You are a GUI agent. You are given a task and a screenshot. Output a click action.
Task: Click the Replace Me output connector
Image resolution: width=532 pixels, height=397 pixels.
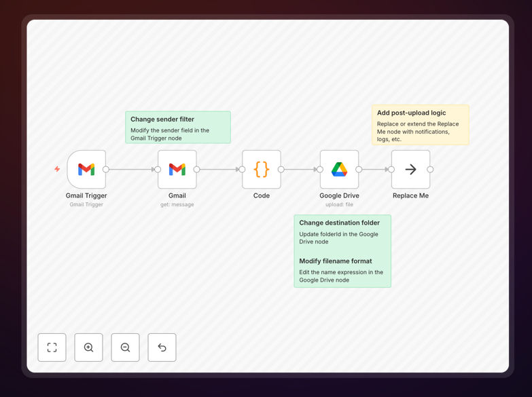tap(430, 169)
